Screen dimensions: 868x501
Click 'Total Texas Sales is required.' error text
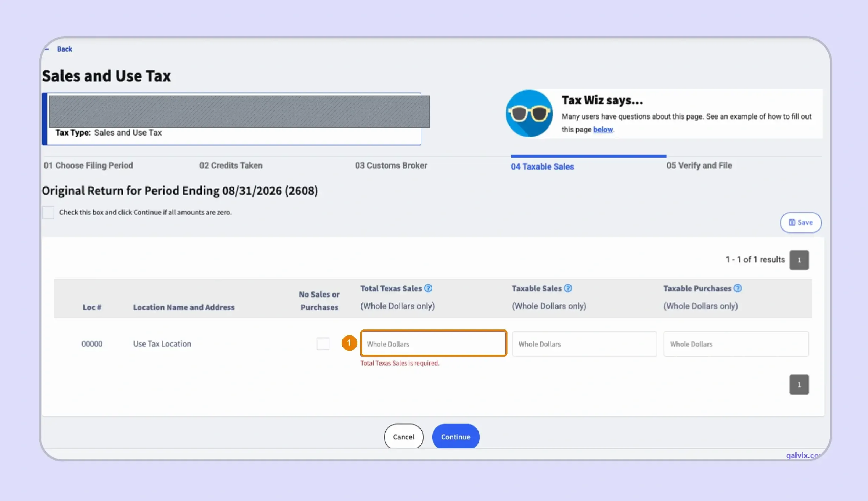click(399, 363)
